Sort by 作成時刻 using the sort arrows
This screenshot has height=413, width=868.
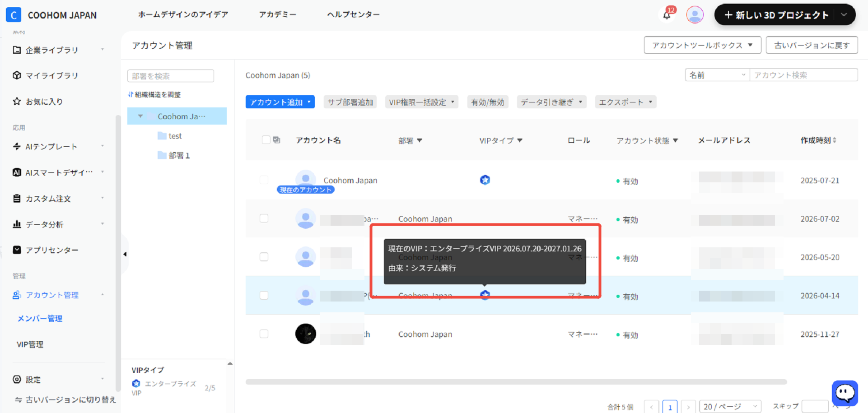coord(835,140)
